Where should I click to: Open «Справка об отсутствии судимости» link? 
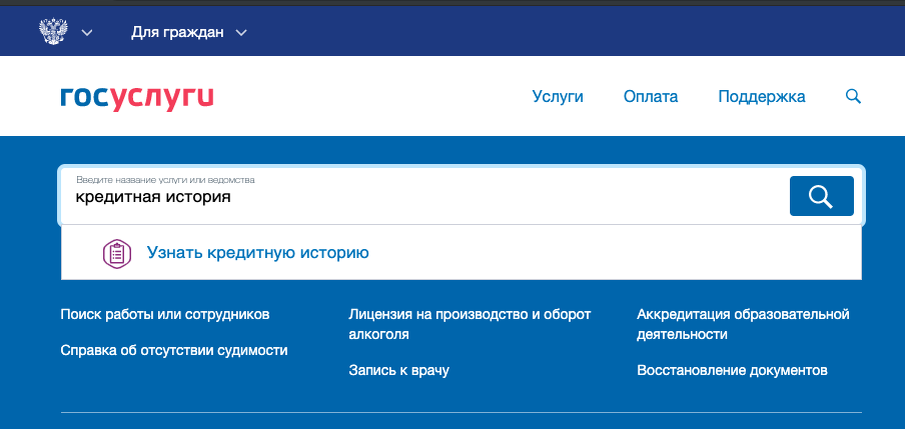[x=174, y=350]
